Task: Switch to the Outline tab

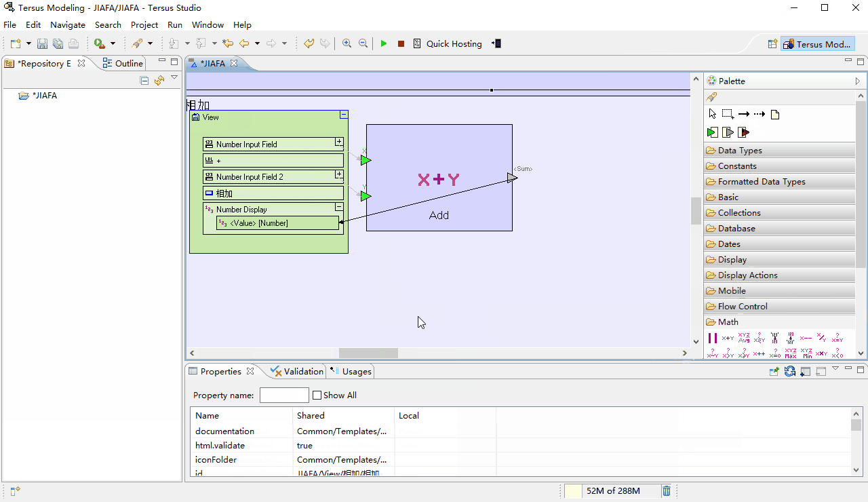Action: point(123,63)
